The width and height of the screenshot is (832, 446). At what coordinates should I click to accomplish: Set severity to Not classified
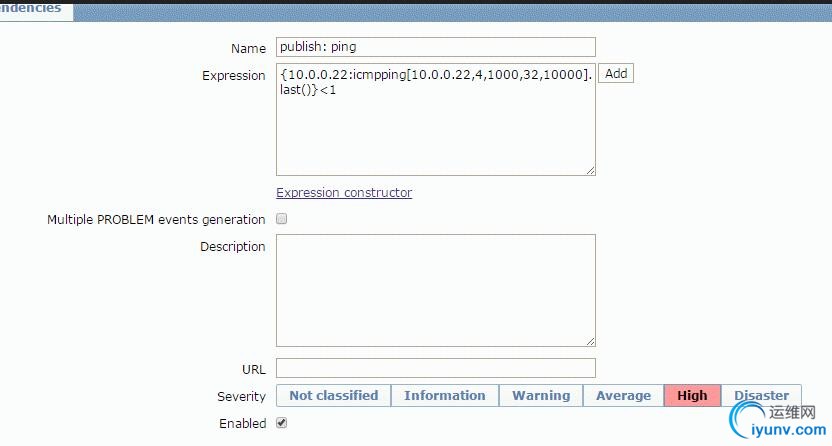[333, 396]
